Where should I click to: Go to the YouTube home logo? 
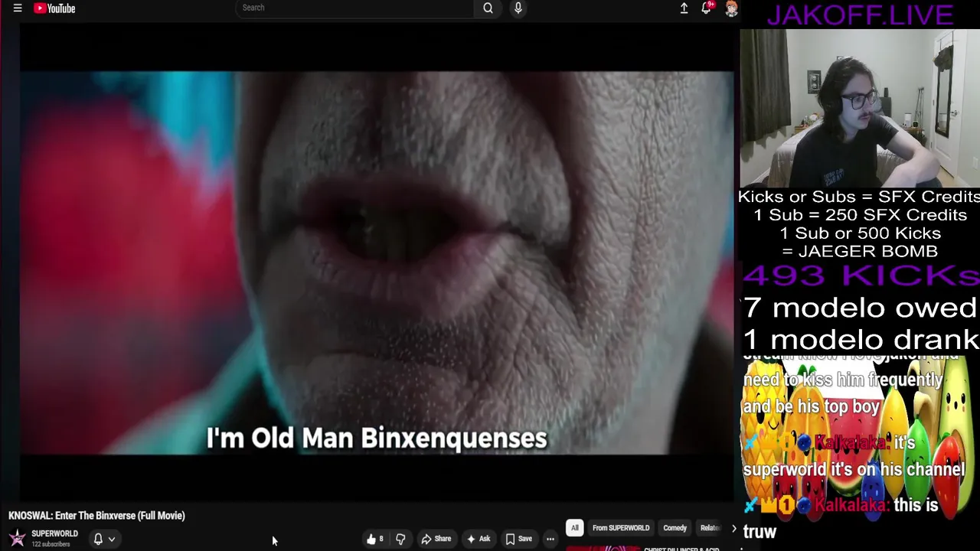point(55,8)
